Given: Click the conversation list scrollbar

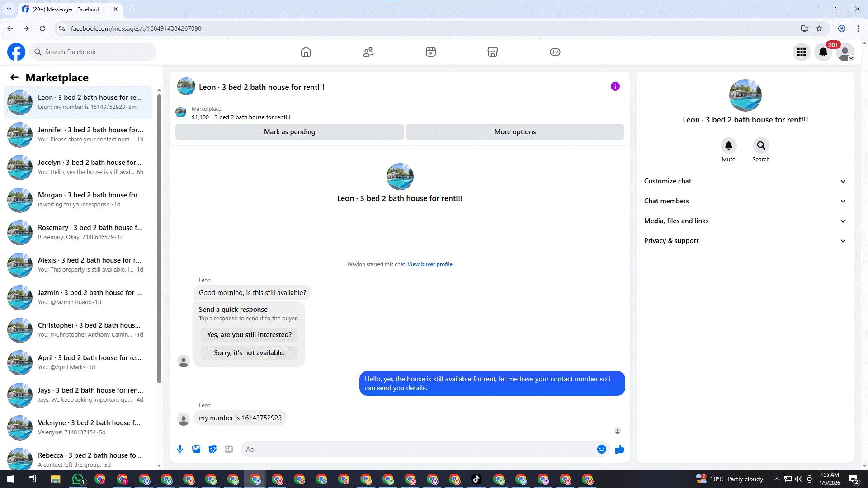Looking at the screenshot, I should [x=159, y=235].
